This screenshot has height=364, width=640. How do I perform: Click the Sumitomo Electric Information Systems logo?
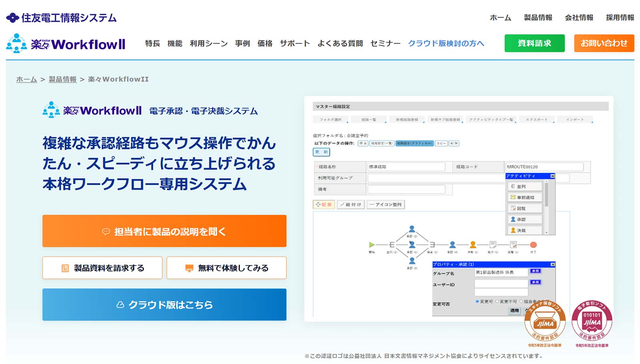[x=61, y=18]
